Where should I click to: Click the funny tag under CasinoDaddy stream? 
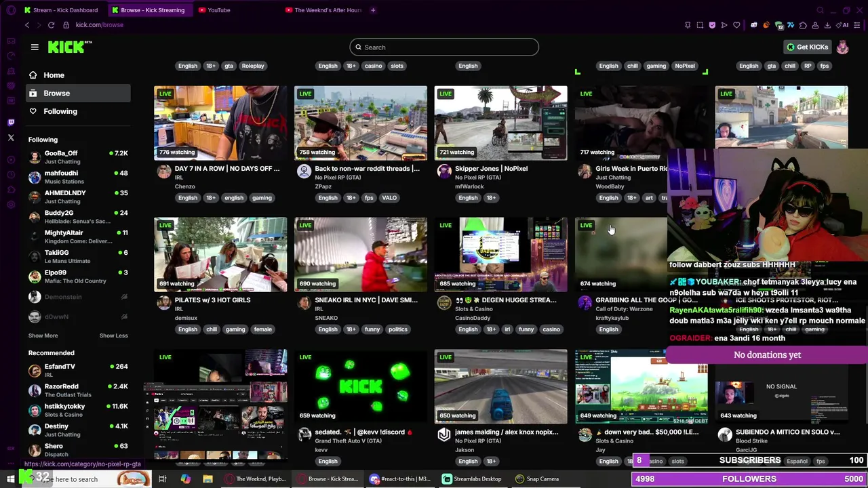[x=526, y=329]
